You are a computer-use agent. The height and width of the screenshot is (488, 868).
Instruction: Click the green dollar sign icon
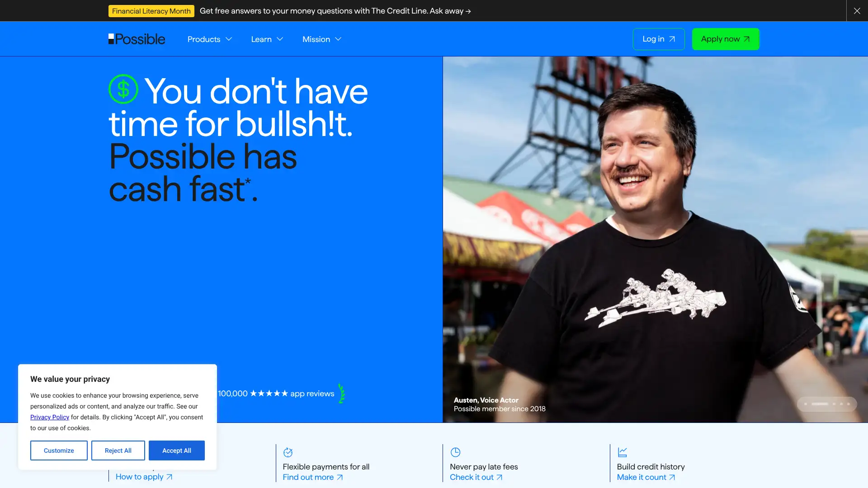123,89
